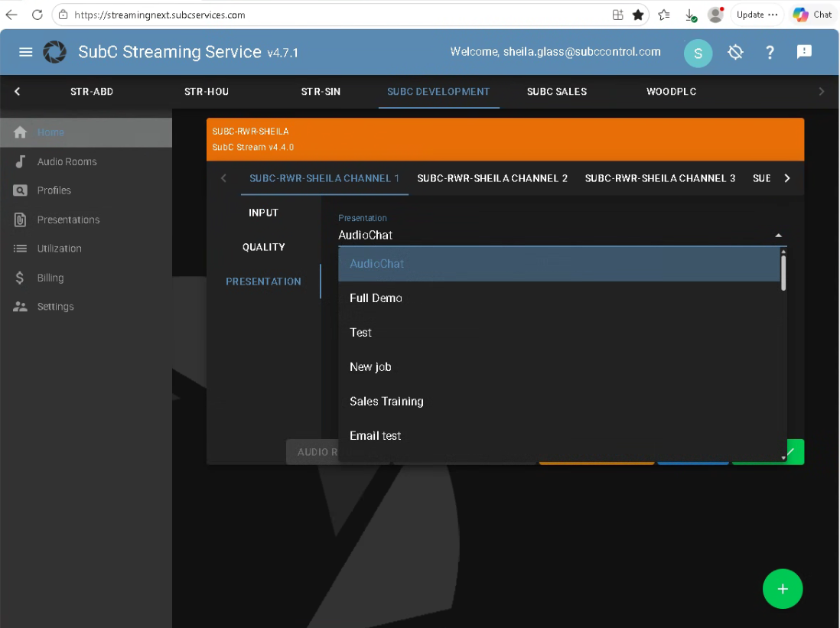Select the Email test option
The height and width of the screenshot is (628, 840).
pos(559,436)
